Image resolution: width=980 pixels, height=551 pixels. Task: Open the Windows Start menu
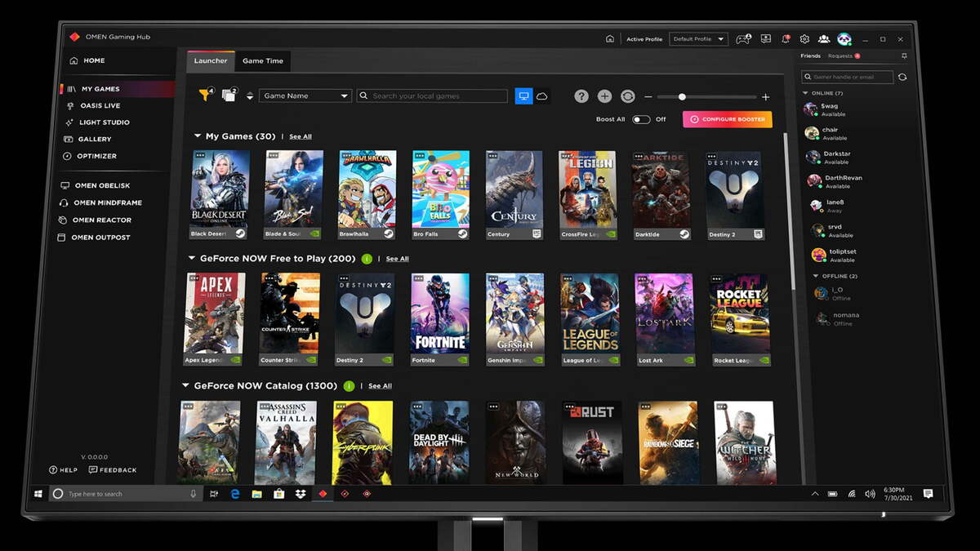pos(38,494)
